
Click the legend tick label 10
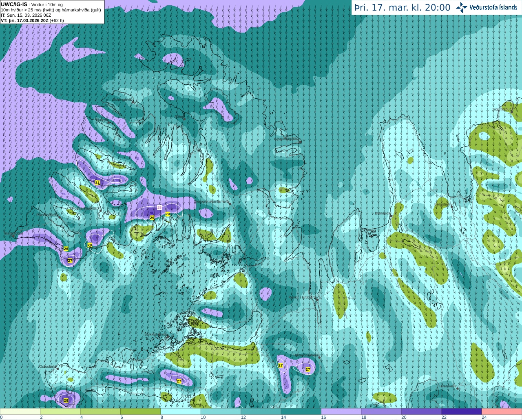click(x=203, y=417)
